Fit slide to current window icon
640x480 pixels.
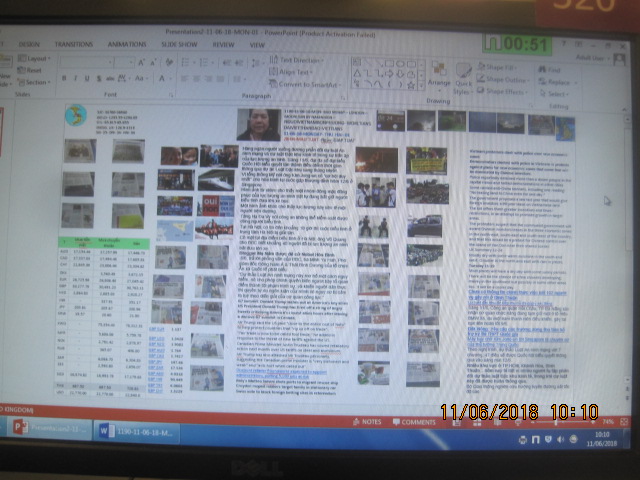624,422
